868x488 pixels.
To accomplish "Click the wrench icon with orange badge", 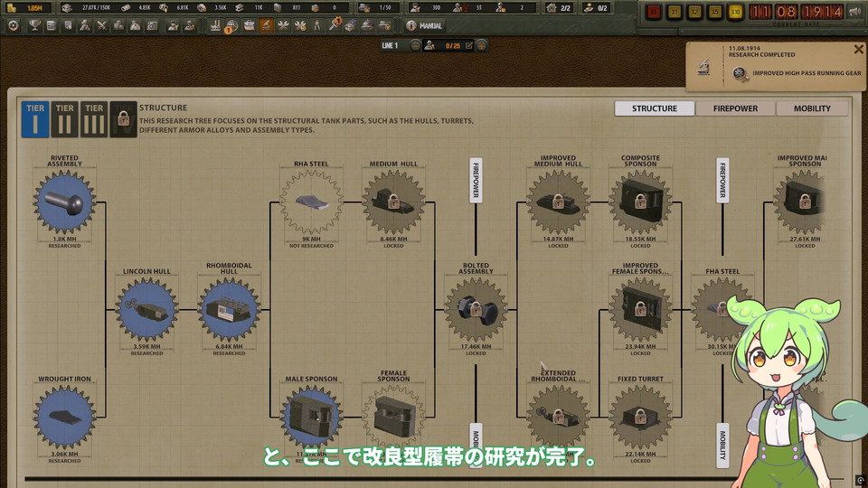I will pos(335,24).
